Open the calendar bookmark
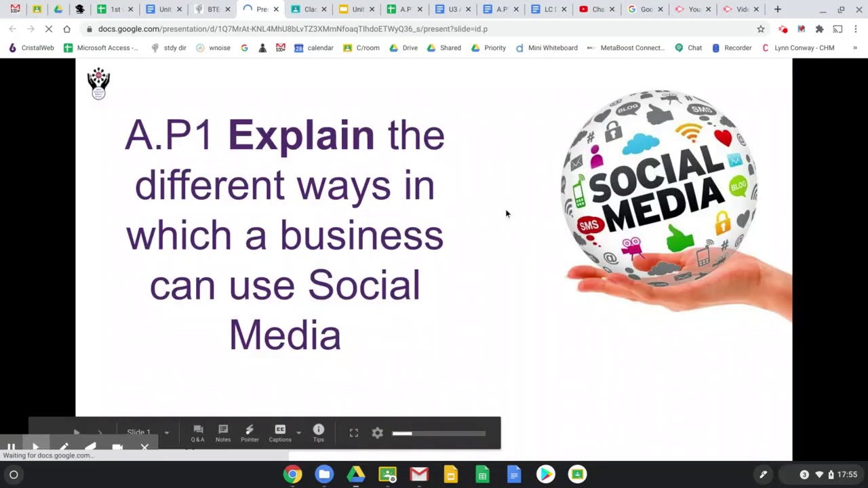This screenshot has height=488, width=868. 313,48
